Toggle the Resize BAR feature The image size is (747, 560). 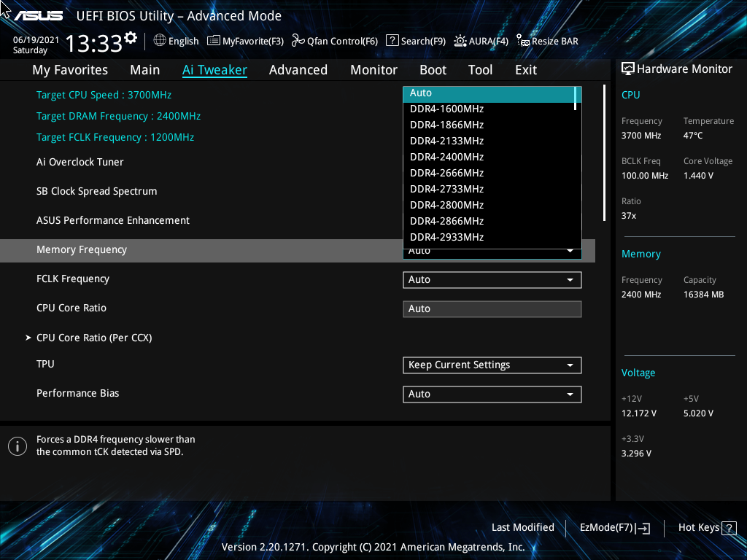(x=547, y=41)
